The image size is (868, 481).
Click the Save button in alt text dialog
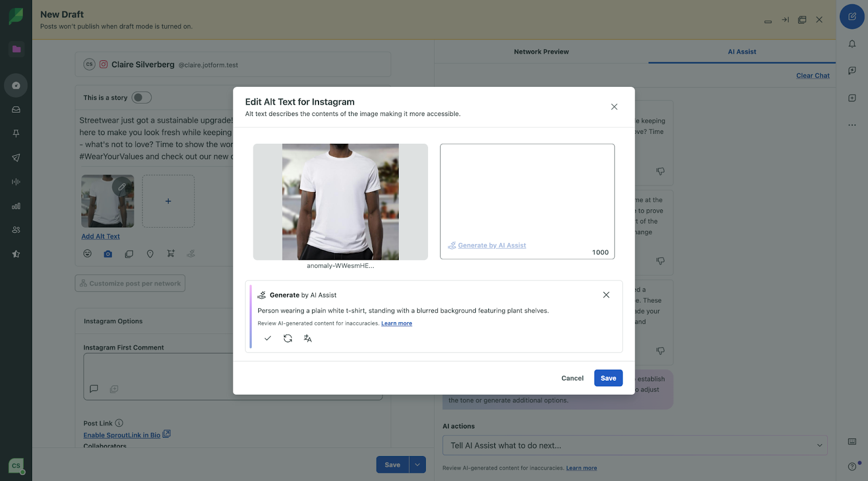(x=608, y=378)
